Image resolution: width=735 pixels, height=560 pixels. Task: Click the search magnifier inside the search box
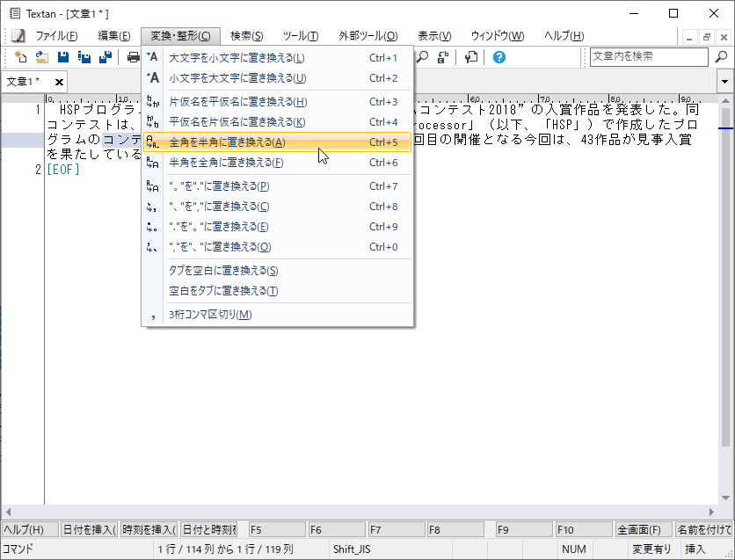721,56
